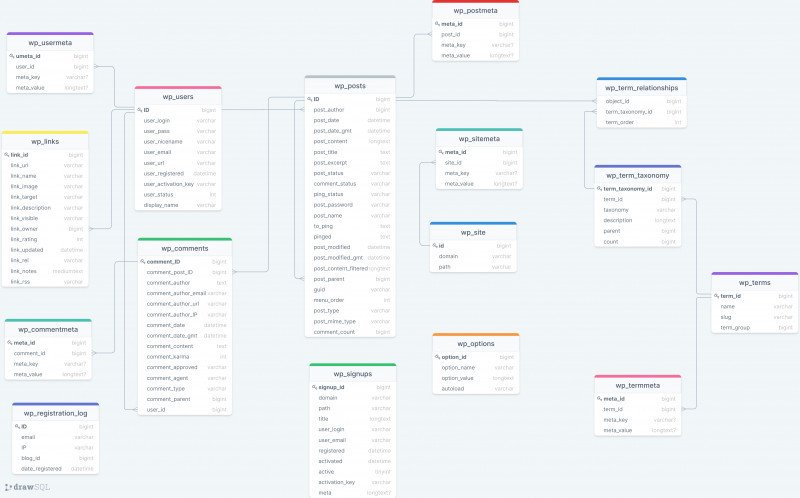Click the post_content column in wp_posts
The width and height of the screenshot is (800, 498).
(350, 141)
